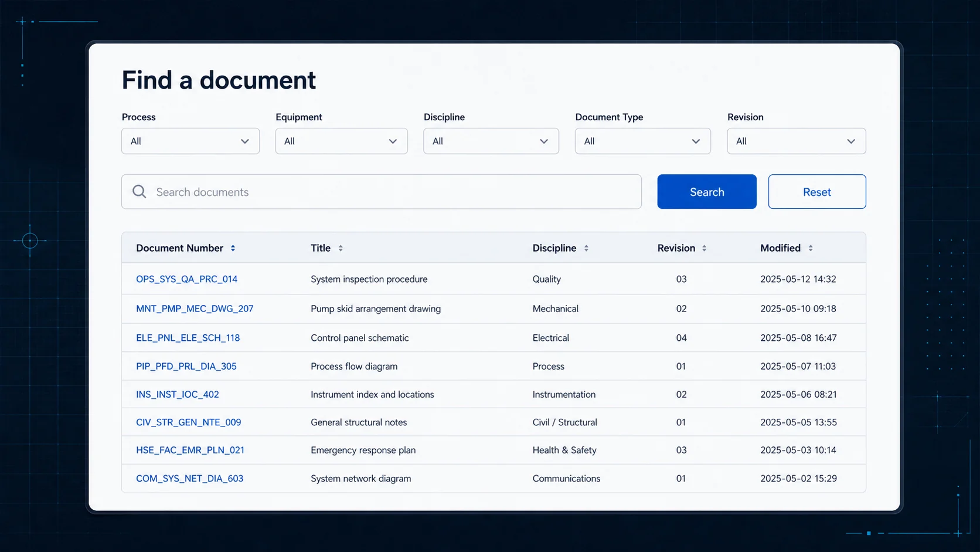Click the 'Quality' discipline cell
Viewport: 980px width, 552px height.
pos(546,279)
